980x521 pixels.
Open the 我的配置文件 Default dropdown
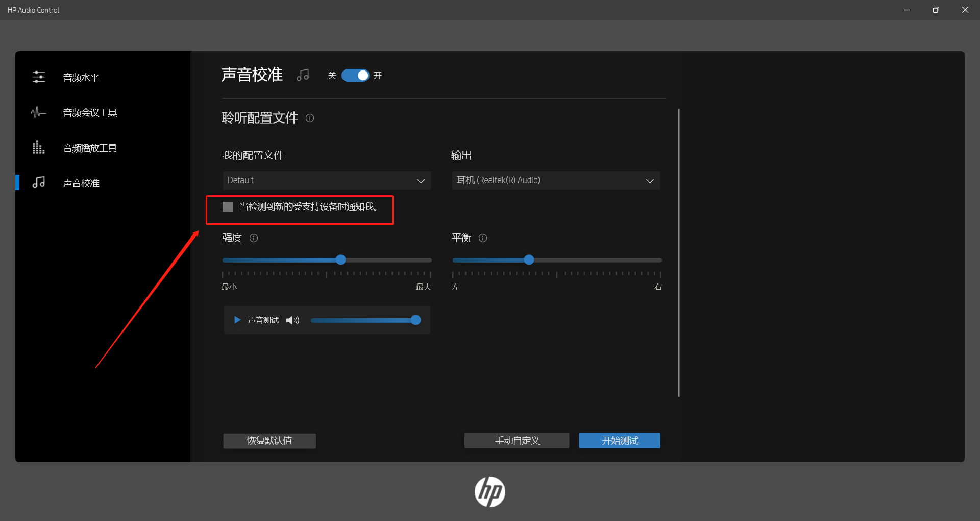(327, 180)
